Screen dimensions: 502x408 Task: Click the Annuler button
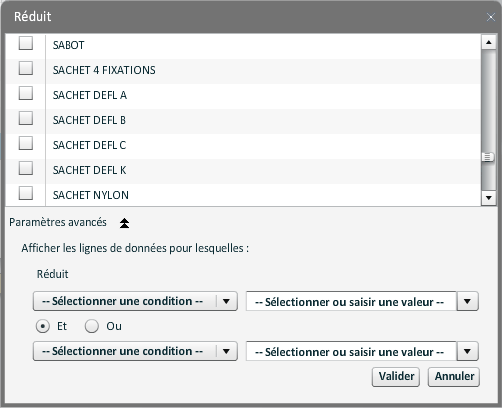(454, 377)
